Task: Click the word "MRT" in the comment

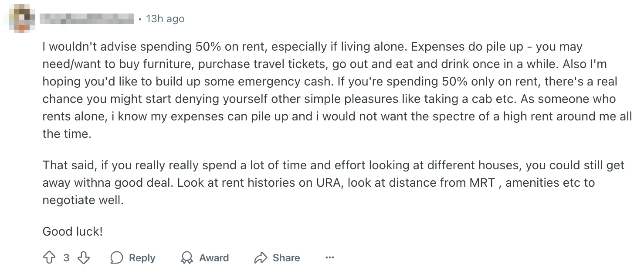Action: (x=481, y=182)
